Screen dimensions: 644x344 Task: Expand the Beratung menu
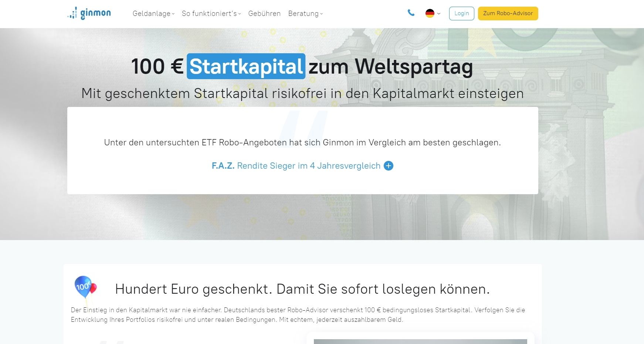tap(305, 14)
